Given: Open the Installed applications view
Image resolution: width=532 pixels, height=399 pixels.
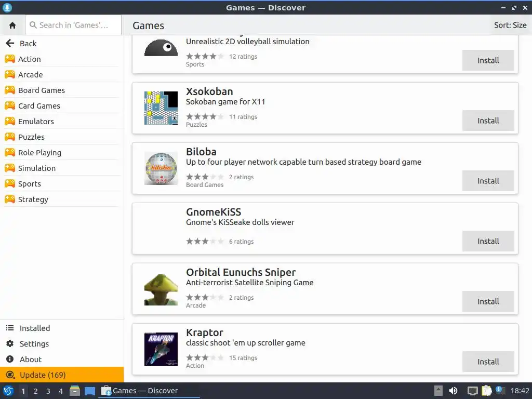Looking at the screenshot, I should click(x=62, y=328).
